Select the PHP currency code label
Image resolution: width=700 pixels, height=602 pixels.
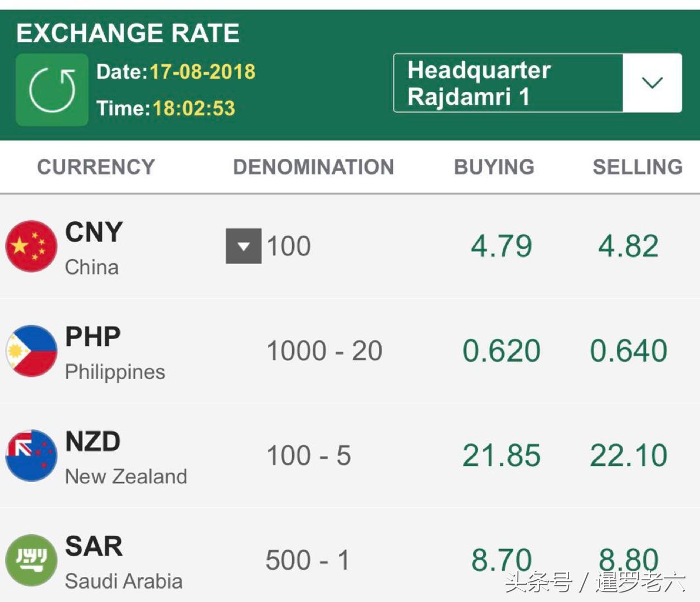93,337
